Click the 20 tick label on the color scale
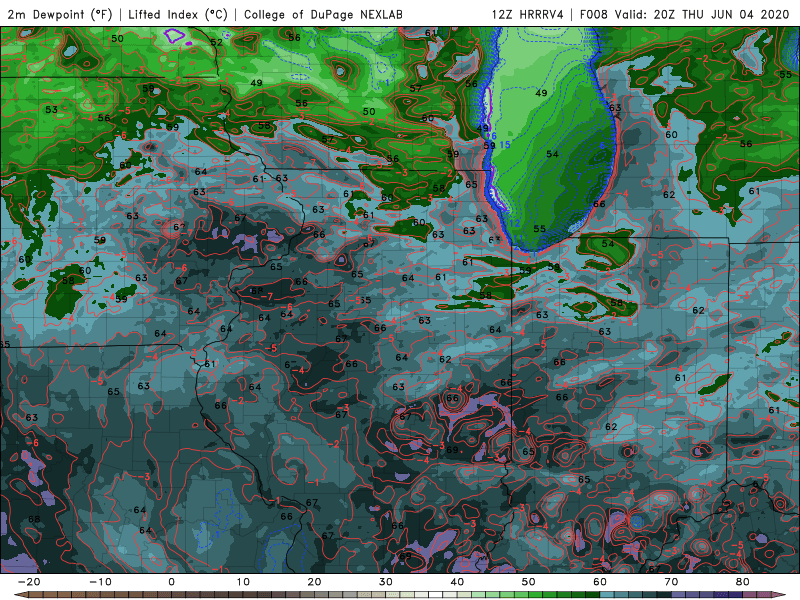 314,582
